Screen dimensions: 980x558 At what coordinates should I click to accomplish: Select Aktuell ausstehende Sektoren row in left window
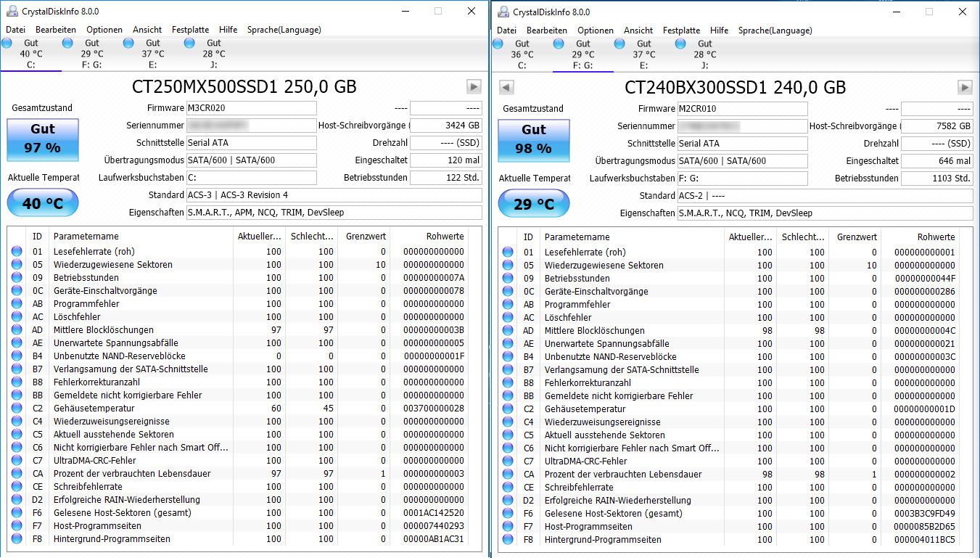[x=238, y=435]
